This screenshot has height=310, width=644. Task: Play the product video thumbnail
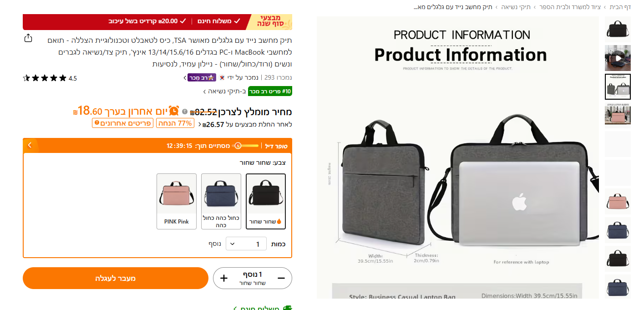[x=618, y=58]
